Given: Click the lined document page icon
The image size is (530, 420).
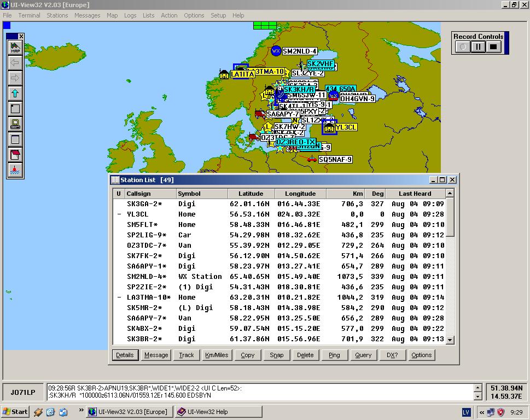Looking at the screenshot, I should coord(15,139).
